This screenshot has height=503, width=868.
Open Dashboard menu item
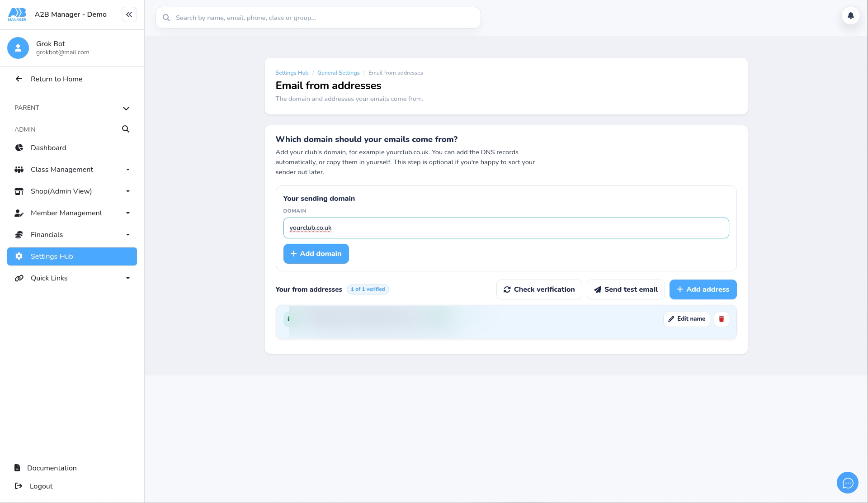[x=72, y=148]
